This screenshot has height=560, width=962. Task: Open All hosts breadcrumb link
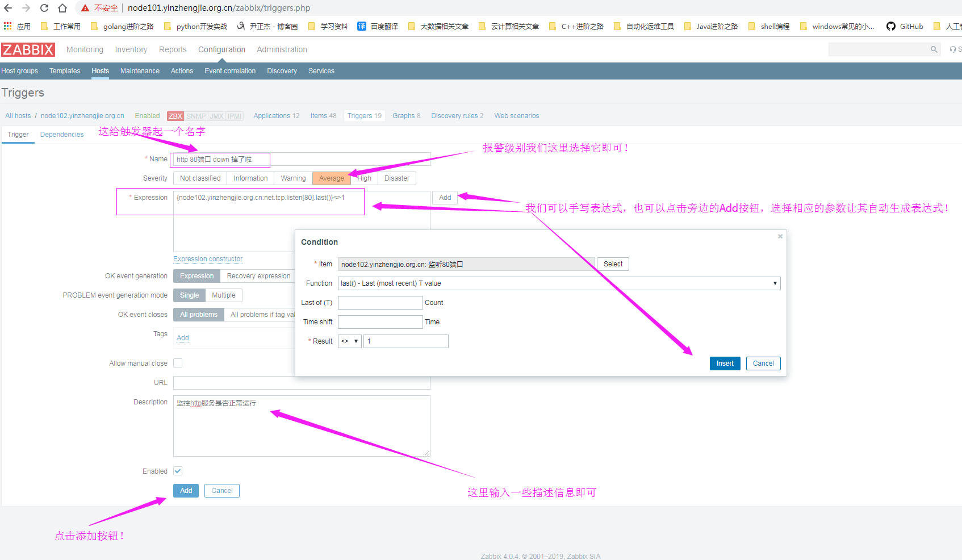tap(18, 116)
